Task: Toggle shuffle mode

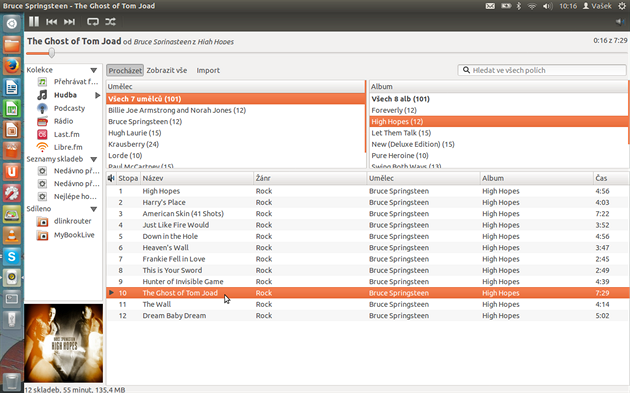Action: coord(110,22)
